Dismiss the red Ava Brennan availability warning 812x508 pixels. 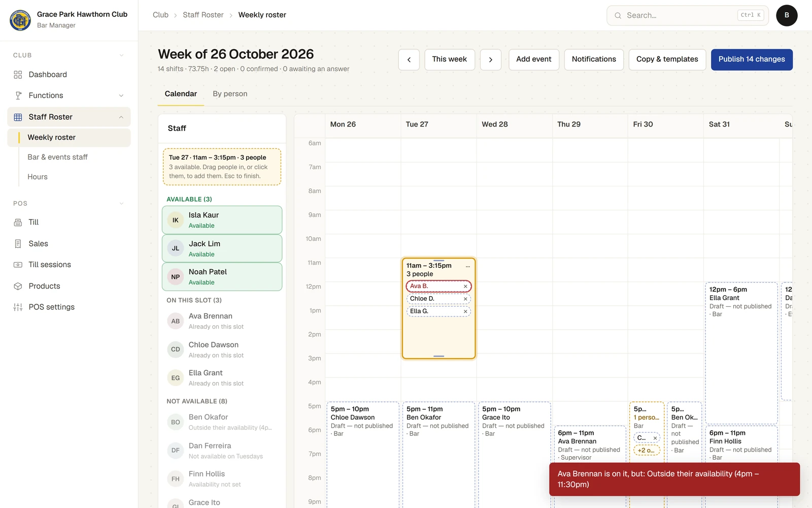(x=674, y=479)
